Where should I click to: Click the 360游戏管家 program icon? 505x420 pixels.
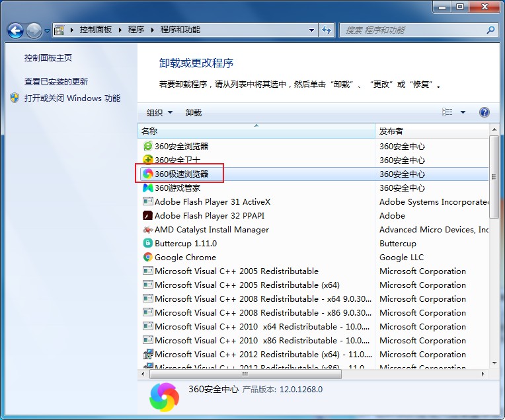[147, 188]
